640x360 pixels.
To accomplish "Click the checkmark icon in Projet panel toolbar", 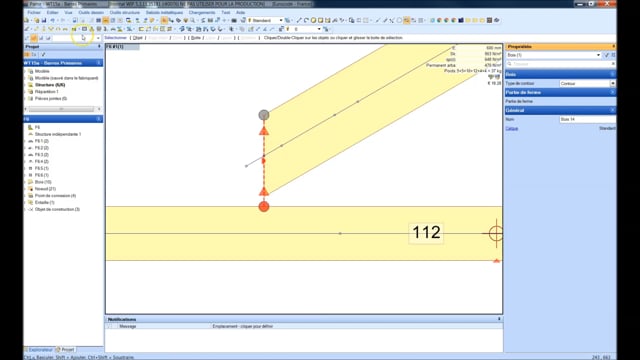I will 43,54.
